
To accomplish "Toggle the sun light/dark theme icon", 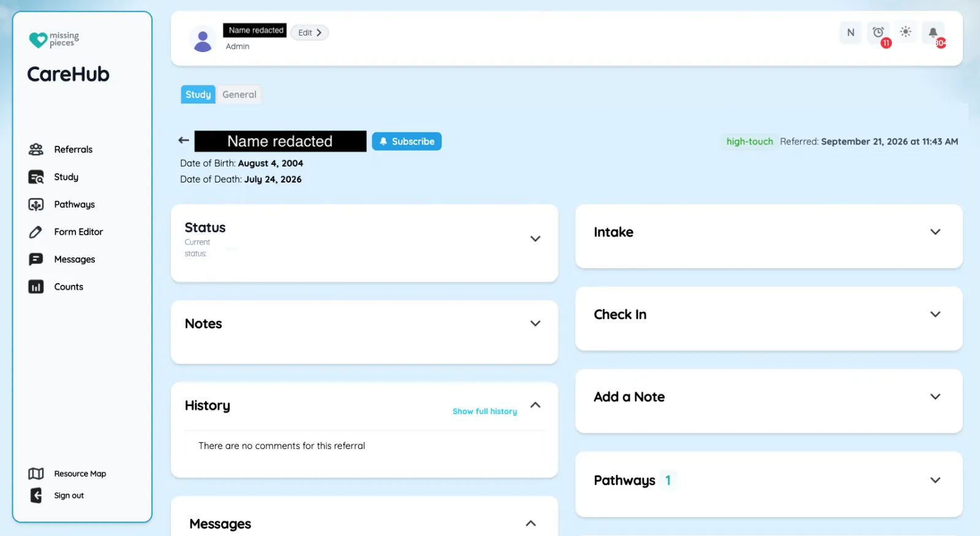I will 906,32.
